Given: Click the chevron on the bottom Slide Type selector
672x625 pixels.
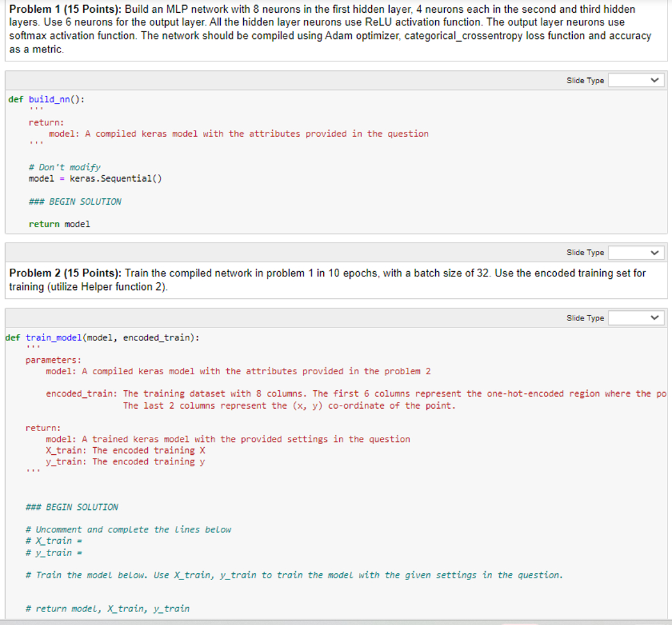Looking at the screenshot, I should tap(655, 318).
